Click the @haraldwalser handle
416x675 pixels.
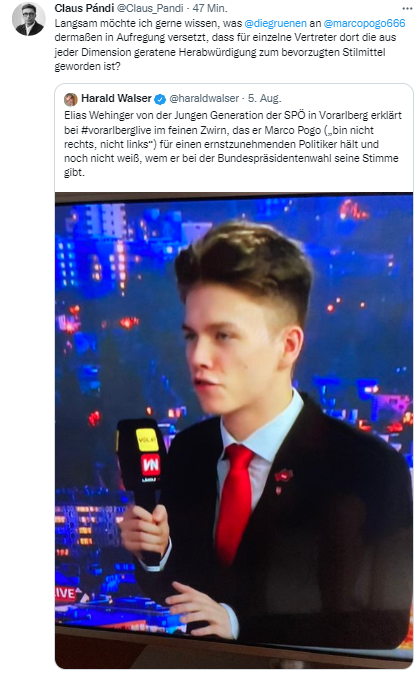tap(204, 99)
